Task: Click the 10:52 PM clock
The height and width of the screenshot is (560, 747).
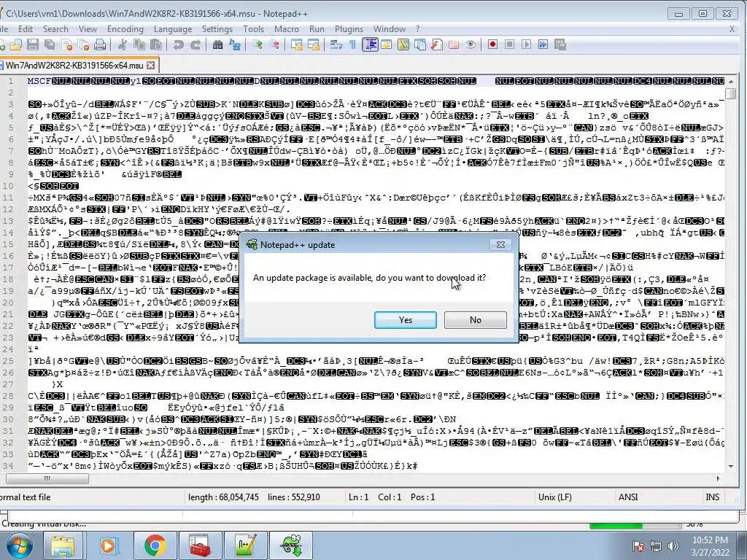Action: click(x=710, y=540)
